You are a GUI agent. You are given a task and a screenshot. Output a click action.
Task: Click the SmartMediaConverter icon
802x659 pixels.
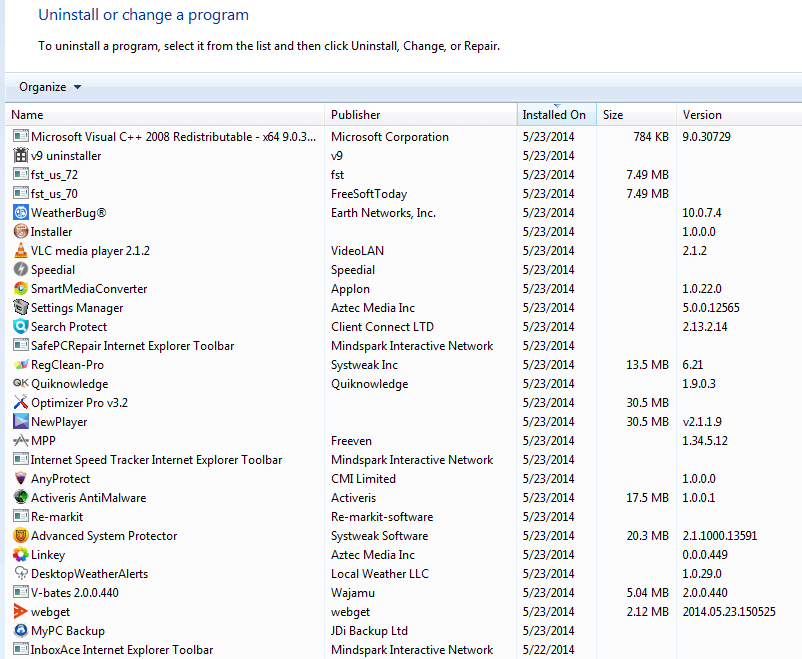pos(21,289)
